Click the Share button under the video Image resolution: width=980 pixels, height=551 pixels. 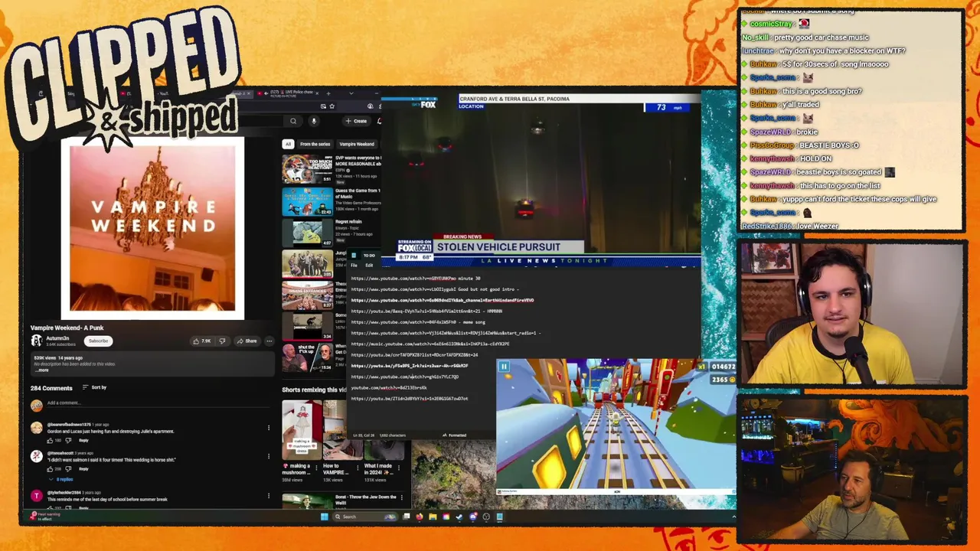pos(247,341)
